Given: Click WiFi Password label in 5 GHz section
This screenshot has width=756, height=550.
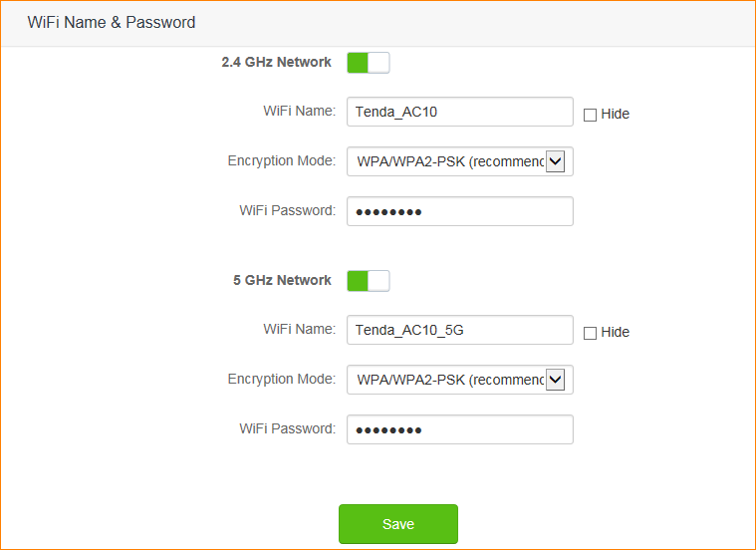Looking at the screenshot, I should tap(287, 428).
